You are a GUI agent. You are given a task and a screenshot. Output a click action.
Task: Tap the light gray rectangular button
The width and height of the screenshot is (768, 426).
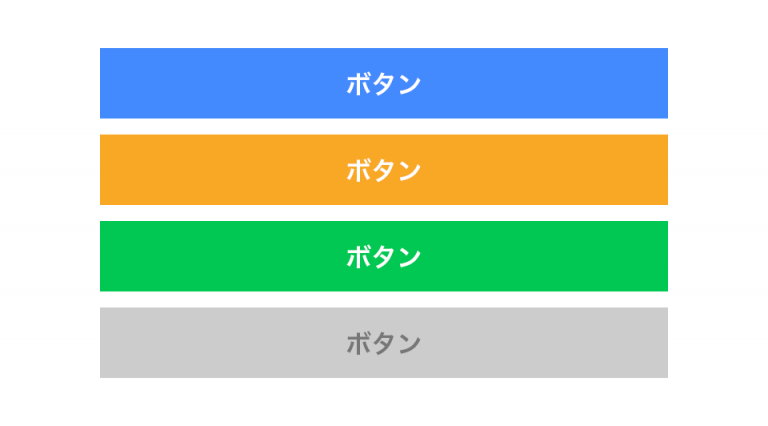click(383, 343)
